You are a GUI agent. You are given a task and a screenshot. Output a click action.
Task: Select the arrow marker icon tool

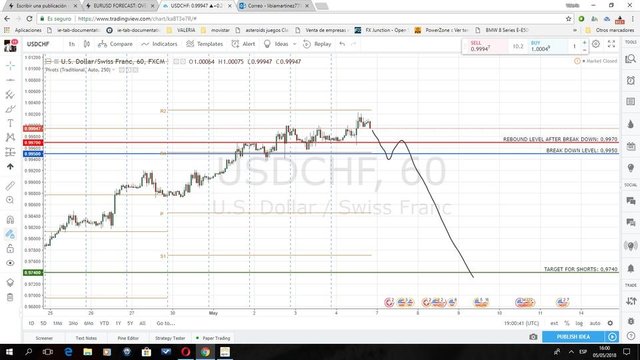(10, 167)
